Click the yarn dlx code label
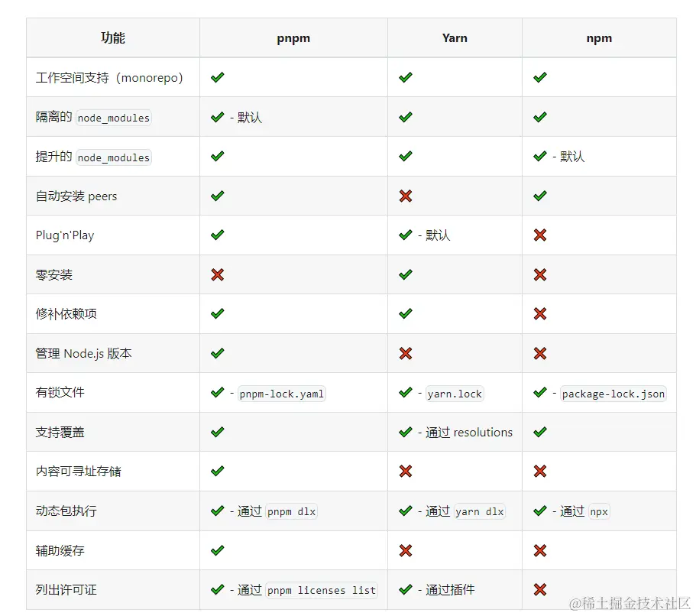This screenshot has width=696, height=616. [480, 512]
